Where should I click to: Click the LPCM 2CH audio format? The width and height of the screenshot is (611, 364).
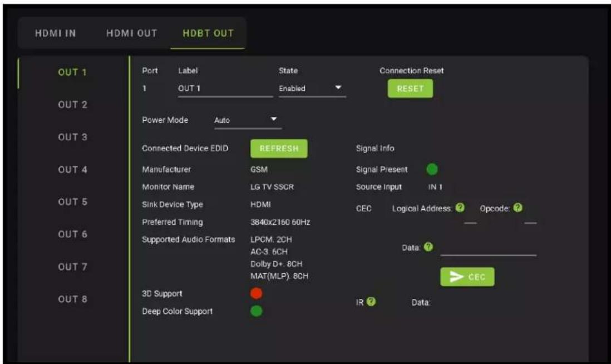pyautogui.click(x=271, y=240)
